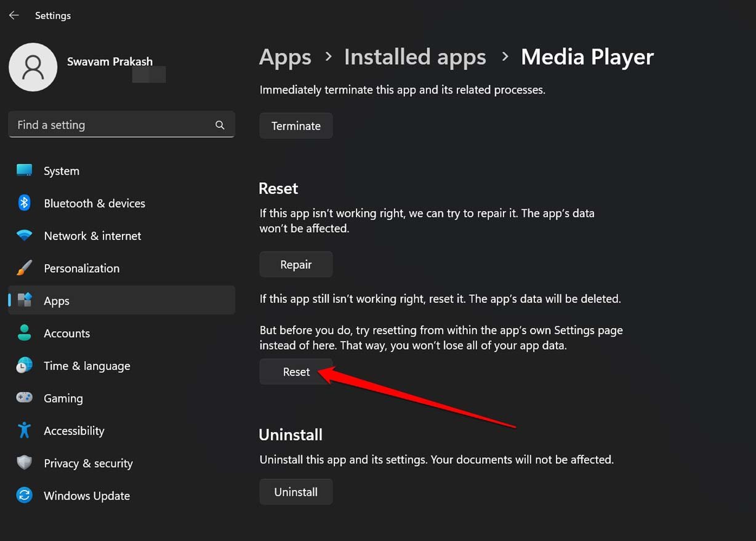The width and height of the screenshot is (756, 541).
Task: Open Gaming label in sidebar
Action: point(63,399)
